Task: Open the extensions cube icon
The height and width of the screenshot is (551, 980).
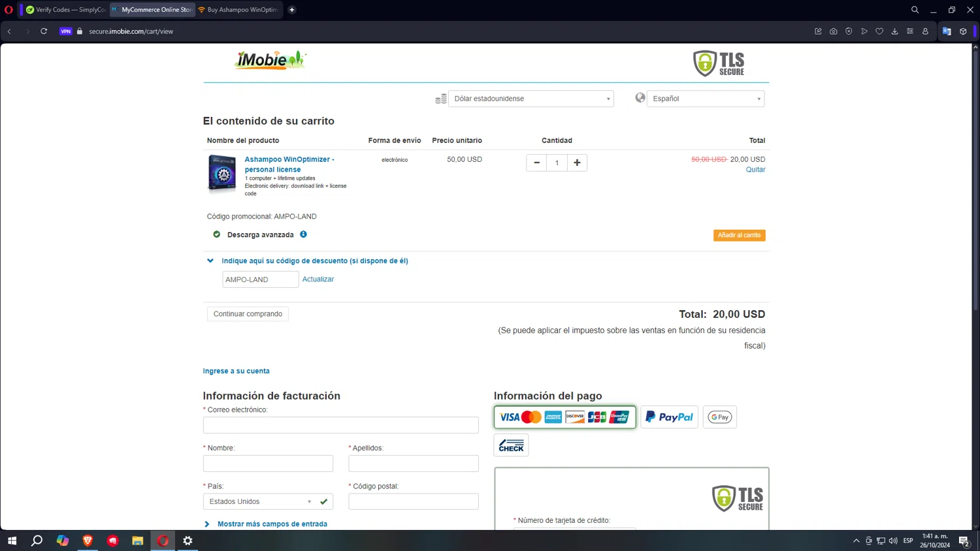Action: tap(963, 31)
